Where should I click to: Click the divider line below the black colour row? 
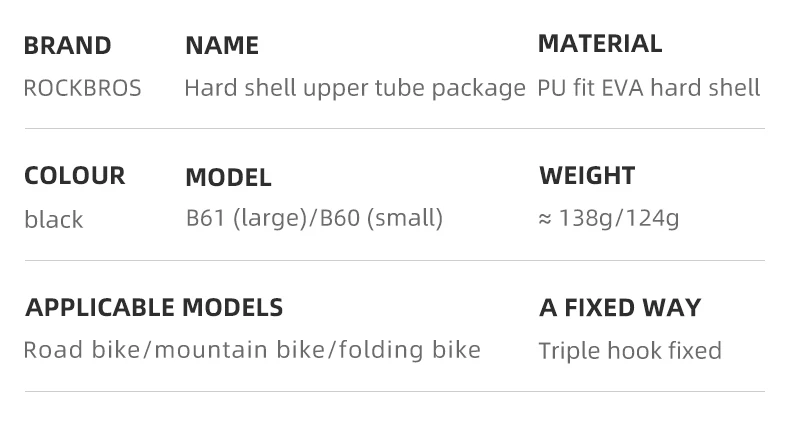(394, 260)
